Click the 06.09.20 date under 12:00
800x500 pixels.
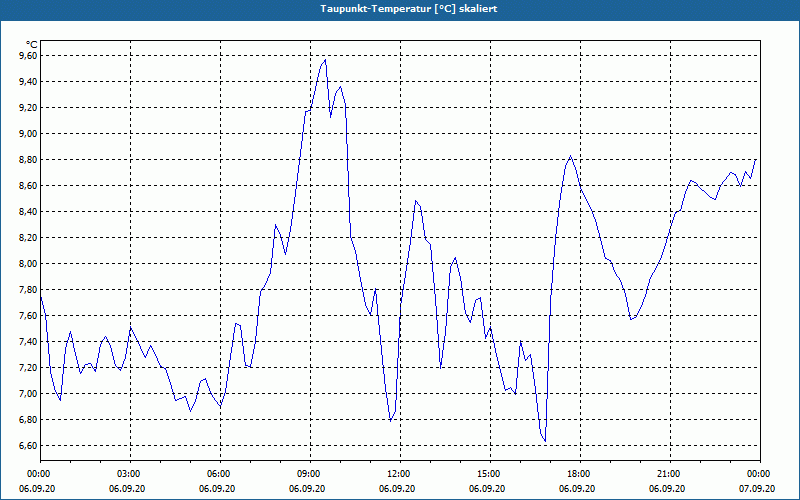point(397,489)
